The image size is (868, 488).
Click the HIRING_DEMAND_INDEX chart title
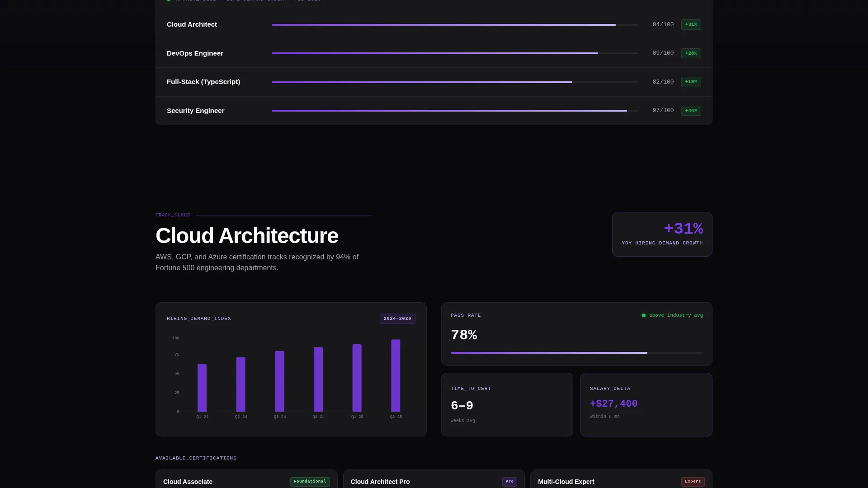(x=199, y=319)
